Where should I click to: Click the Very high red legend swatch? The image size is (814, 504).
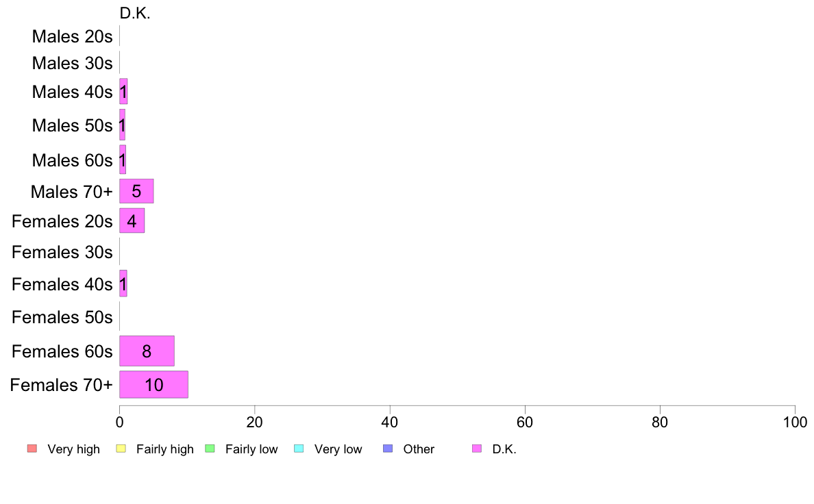pos(32,449)
